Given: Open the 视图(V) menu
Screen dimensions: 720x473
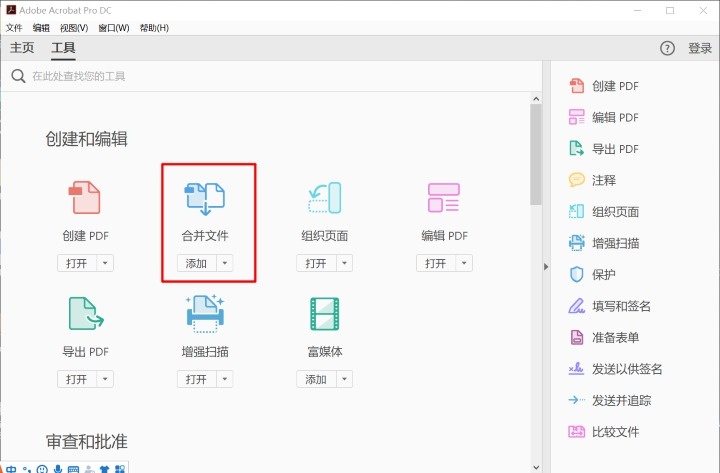Looking at the screenshot, I should (x=74, y=28).
